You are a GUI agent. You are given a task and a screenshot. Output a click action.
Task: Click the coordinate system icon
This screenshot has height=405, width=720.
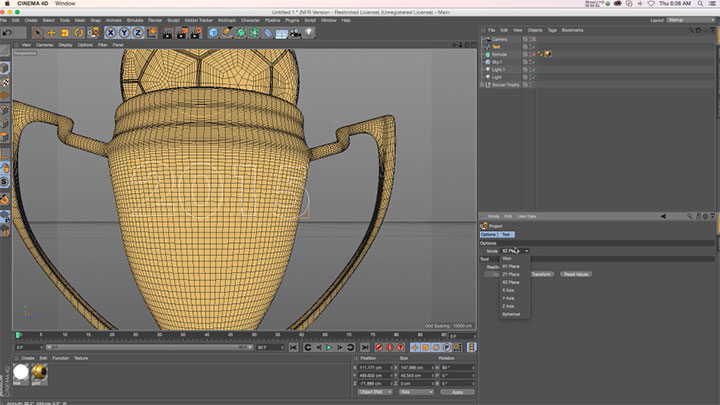point(152,33)
